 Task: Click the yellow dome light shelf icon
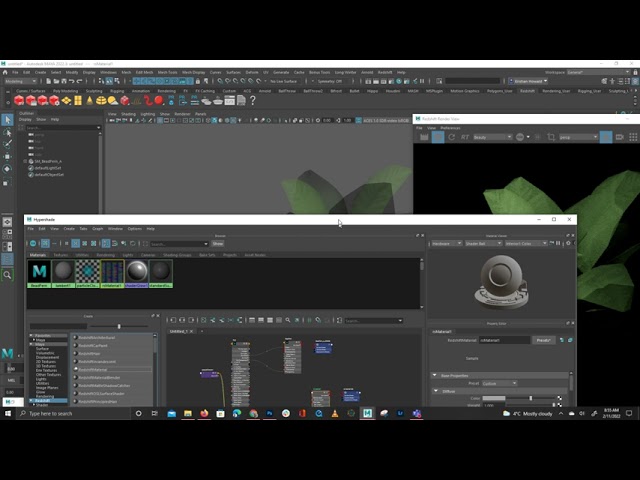point(101,100)
